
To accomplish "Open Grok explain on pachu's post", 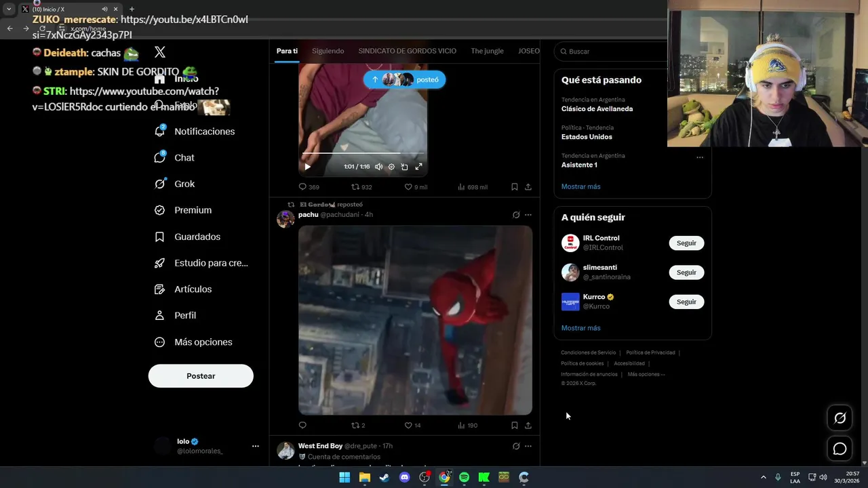I will pos(516,215).
